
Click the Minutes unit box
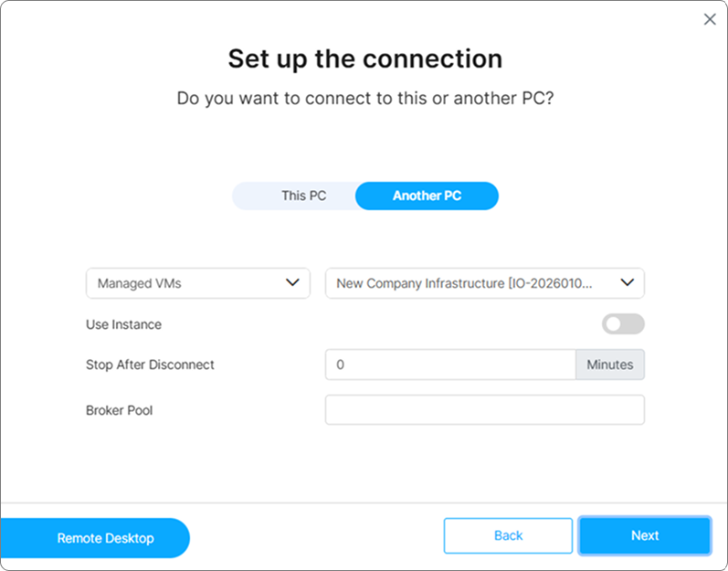click(609, 365)
